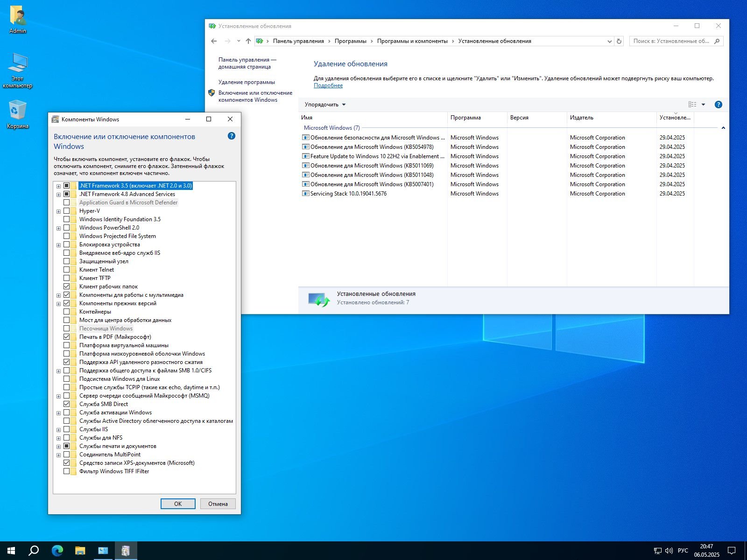
Task: Click the Servicing Stack update icon
Action: [x=306, y=194]
